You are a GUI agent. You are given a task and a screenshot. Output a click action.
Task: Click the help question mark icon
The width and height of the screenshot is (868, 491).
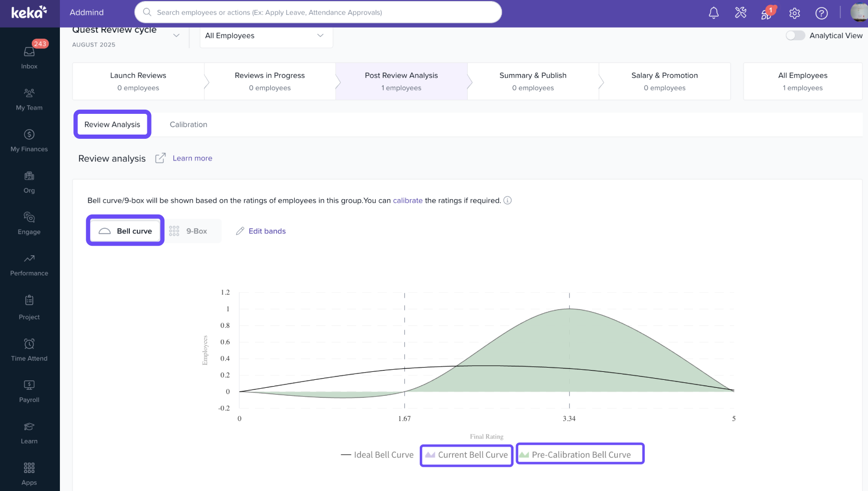click(x=821, y=13)
